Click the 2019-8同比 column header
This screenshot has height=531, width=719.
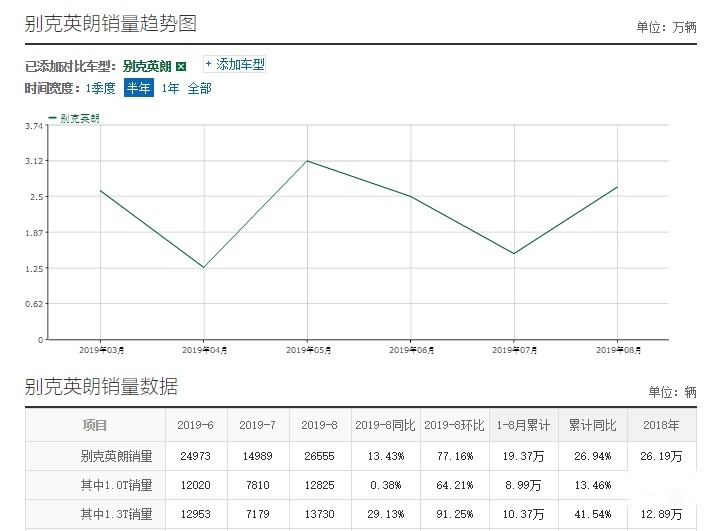coord(385,425)
